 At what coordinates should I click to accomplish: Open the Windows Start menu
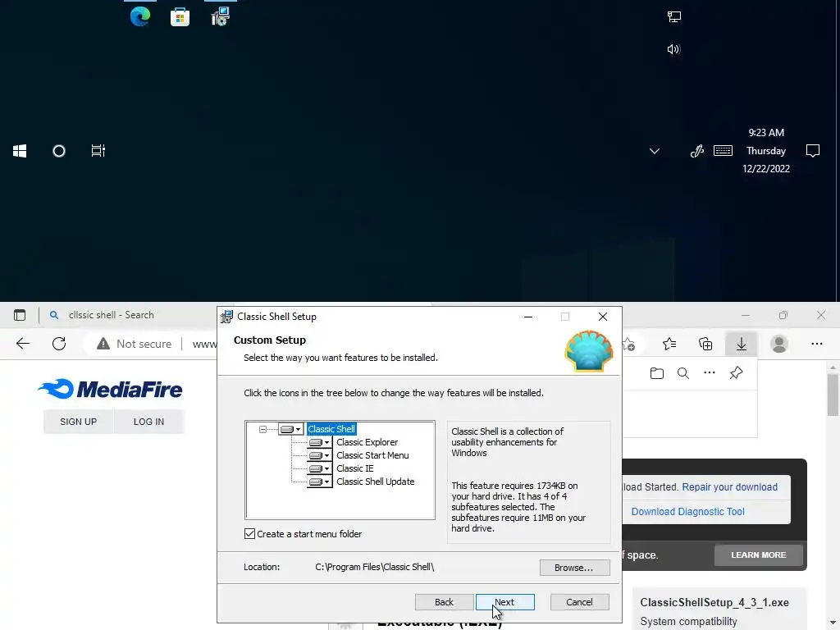pos(20,151)
